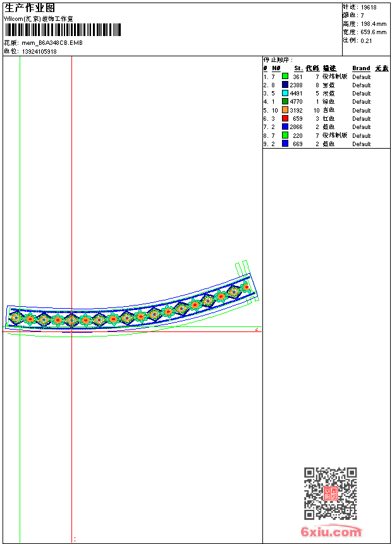Click the light green swatch in stop row 1
Screen dimensions: 392x544
(285, 76)
